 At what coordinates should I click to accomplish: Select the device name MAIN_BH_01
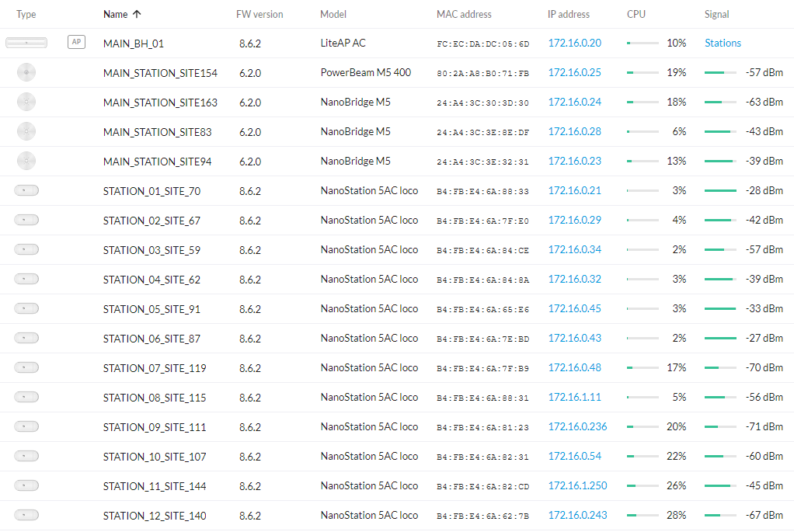tap(134, 43)
